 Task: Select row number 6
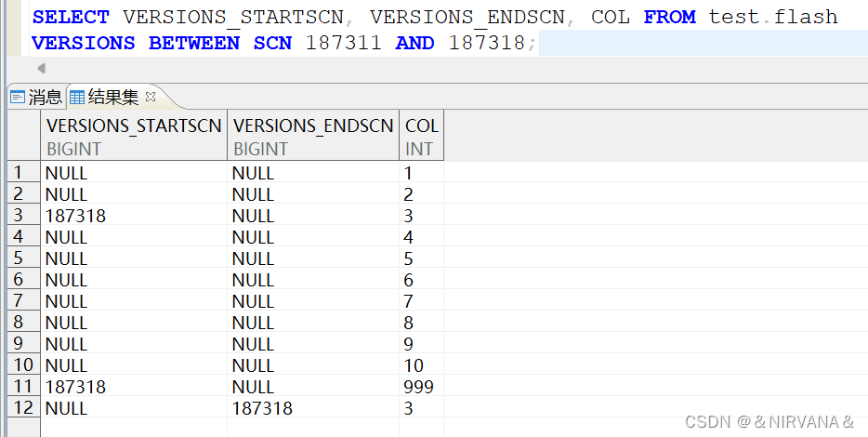23,280
